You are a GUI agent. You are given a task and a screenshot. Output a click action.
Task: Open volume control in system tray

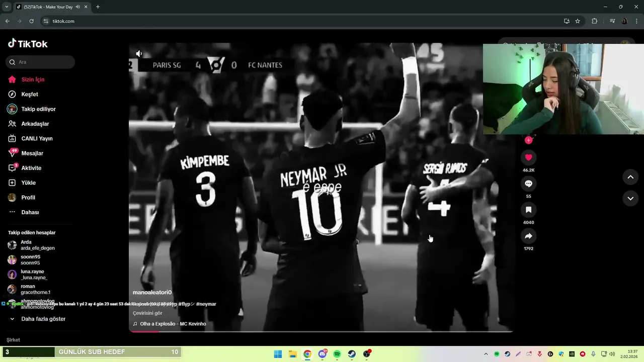point(612,354)
